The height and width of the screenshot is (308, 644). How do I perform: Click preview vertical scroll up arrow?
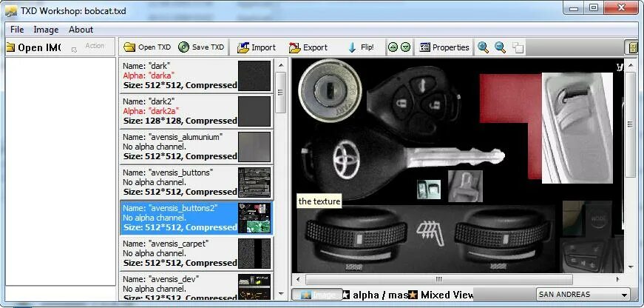[631, 65]
